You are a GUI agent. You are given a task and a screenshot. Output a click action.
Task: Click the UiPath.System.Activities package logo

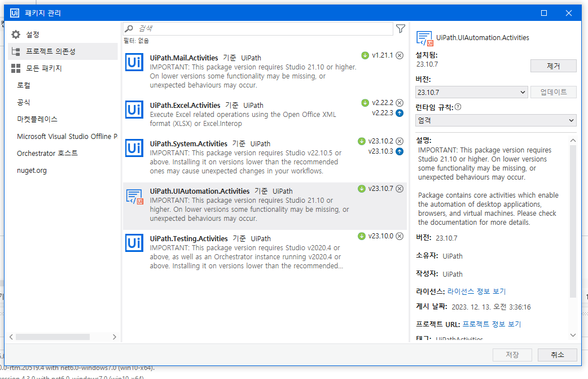pyautogui.click(x=134, y=148)
